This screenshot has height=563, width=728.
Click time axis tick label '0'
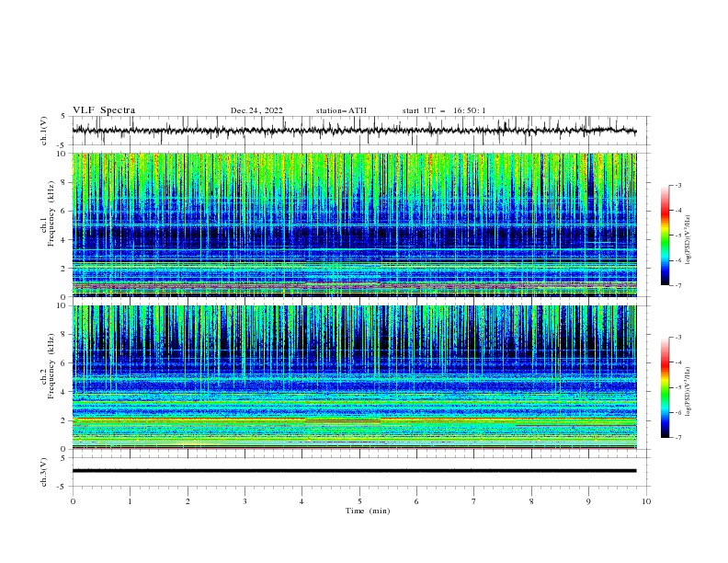click(x=73, y=501)
